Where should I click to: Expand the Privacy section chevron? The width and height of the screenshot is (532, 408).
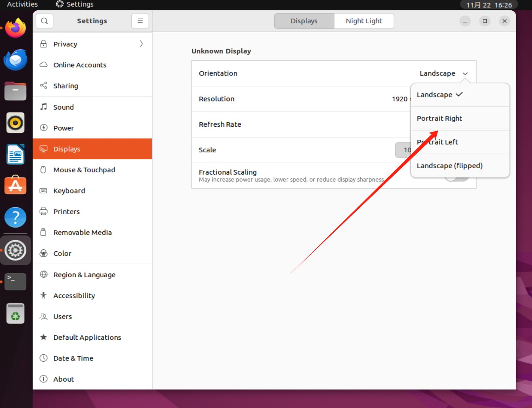[141, 44]
